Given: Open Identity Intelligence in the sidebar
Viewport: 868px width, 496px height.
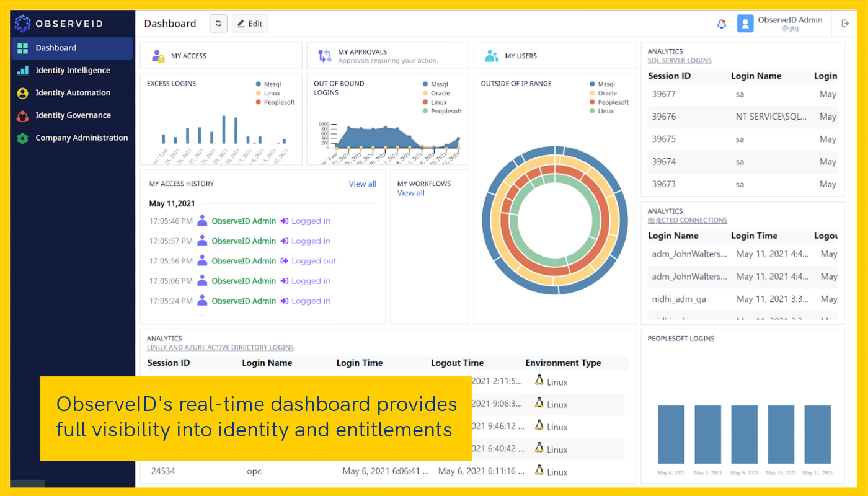Looking at the screenshot, I should tap(72, 71).
